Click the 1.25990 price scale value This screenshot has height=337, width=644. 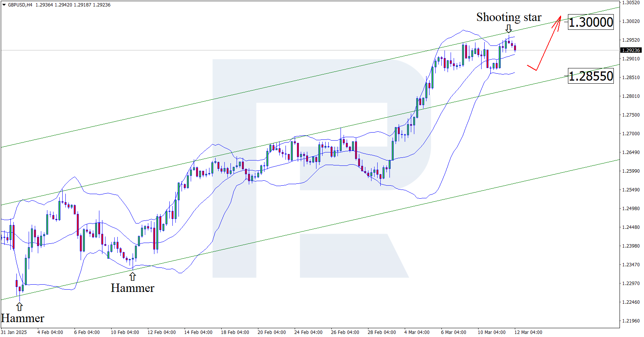click(x=631, y=171)
